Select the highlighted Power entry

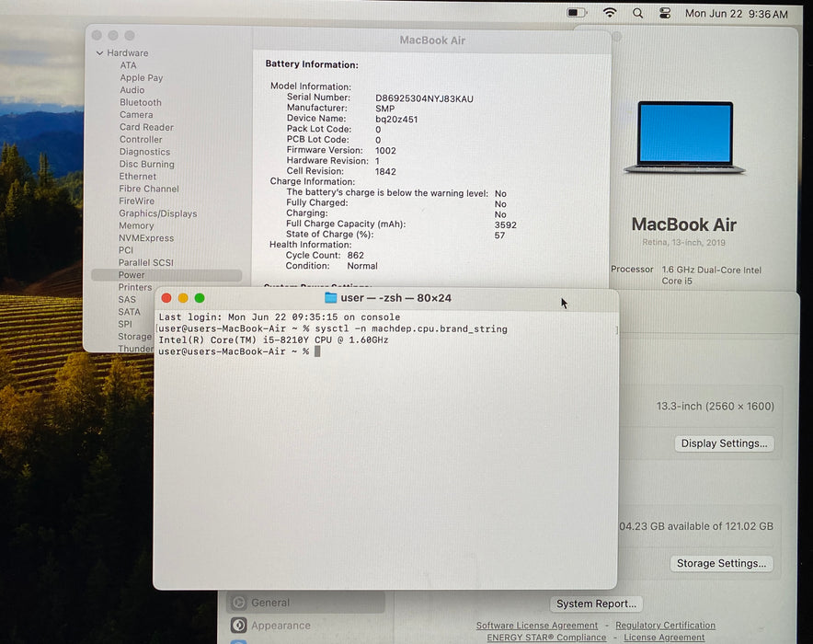tap(166, 275)
